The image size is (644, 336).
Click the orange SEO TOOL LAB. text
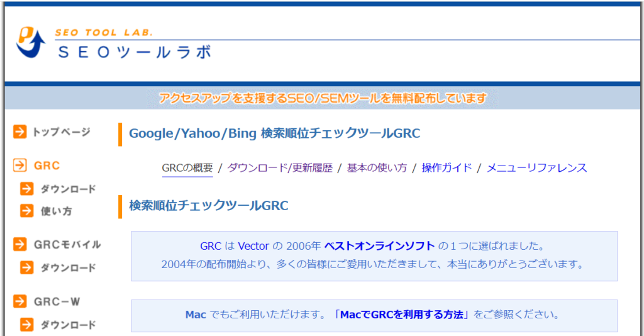tap(104, 33)
